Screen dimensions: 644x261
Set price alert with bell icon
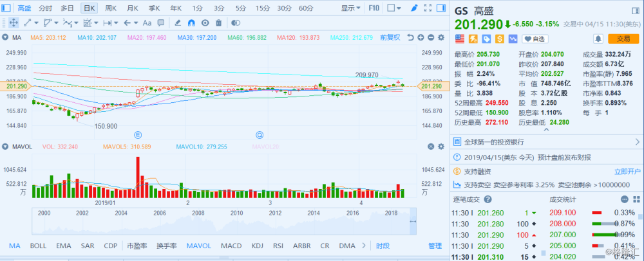(598, 39)
